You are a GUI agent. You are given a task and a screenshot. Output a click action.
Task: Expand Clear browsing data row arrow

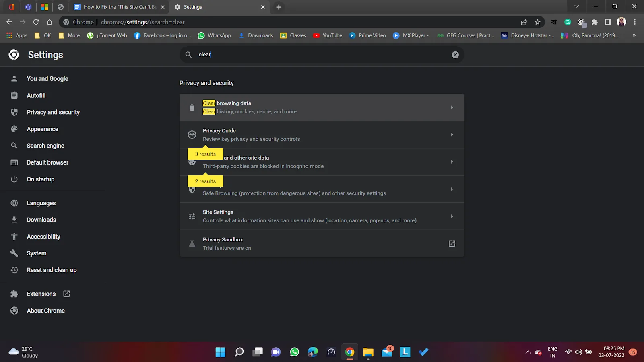point(452,107)
